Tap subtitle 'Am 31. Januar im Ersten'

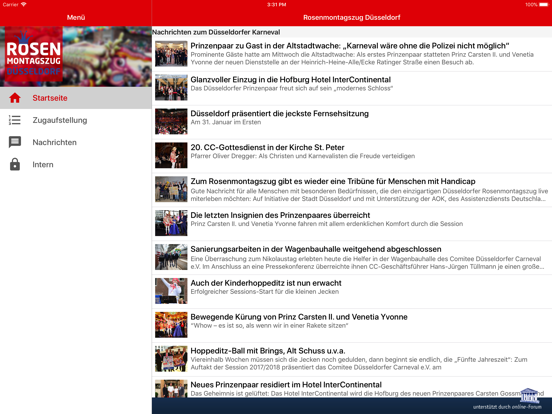(x=226, y=122)
